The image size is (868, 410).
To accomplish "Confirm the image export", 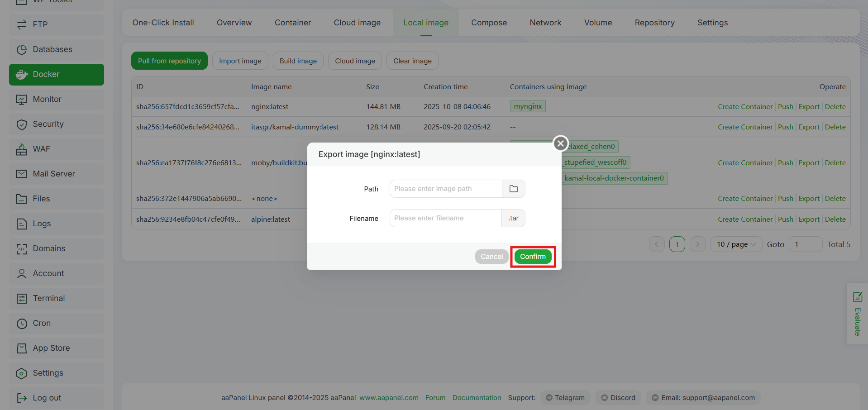I will point(533,257).
